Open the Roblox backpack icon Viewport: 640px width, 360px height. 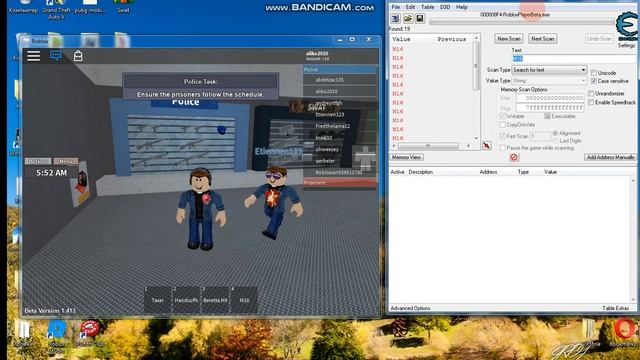[78, 56]
